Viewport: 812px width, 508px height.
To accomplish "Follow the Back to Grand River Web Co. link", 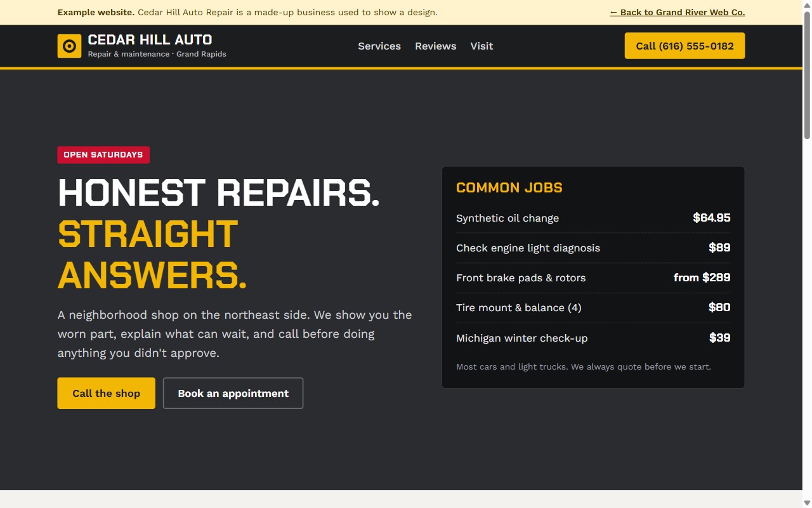I will (x=678, y=12).
